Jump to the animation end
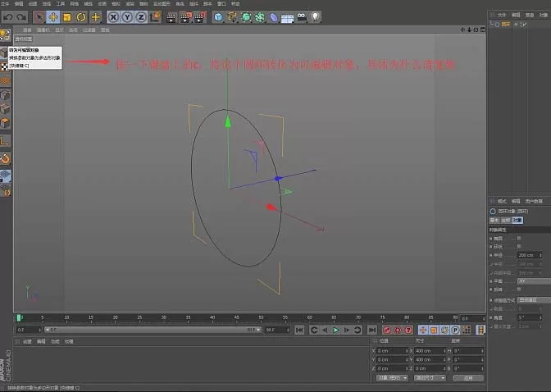The image size is (551, 392). coord(372,330)
